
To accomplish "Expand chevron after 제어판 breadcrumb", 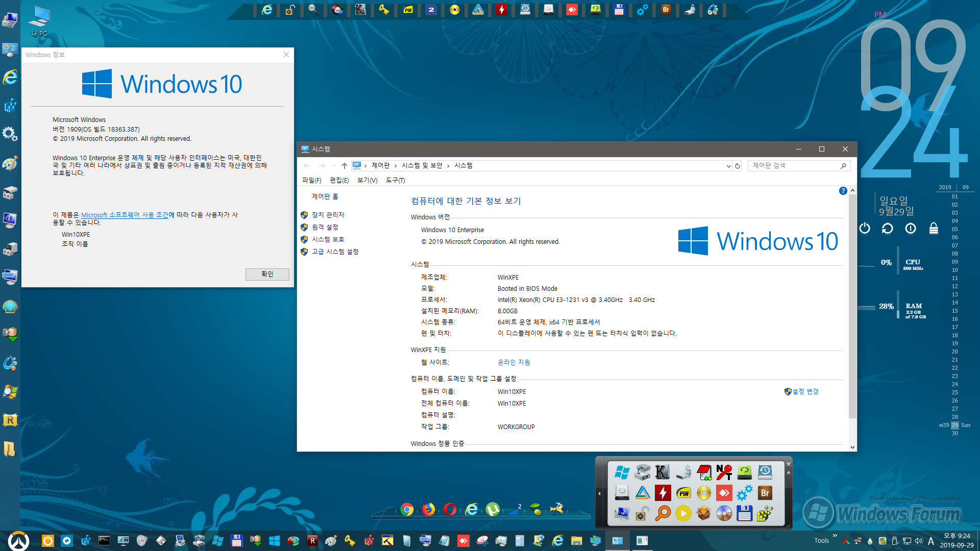I will [396, 166].
